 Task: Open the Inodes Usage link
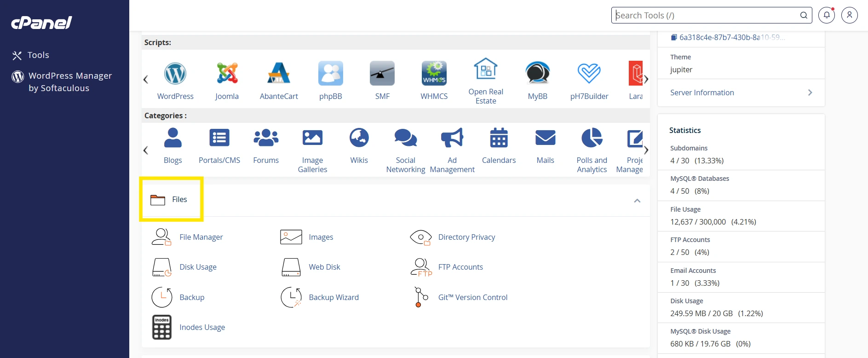(202, 327)
